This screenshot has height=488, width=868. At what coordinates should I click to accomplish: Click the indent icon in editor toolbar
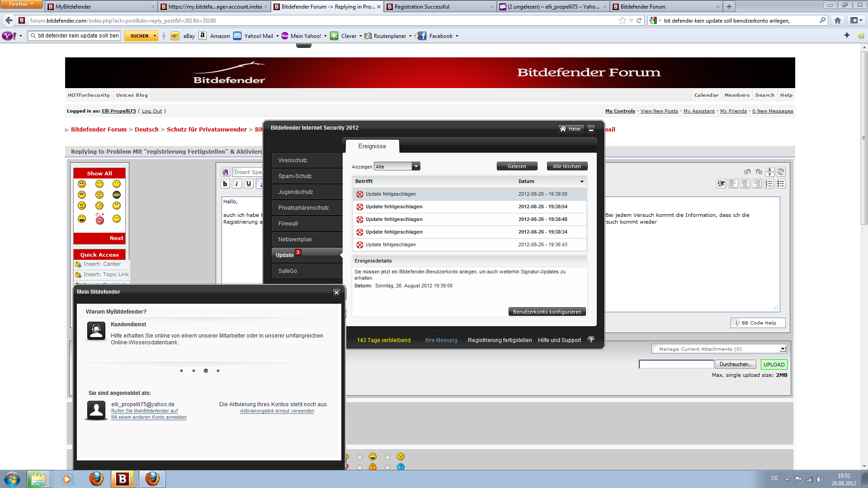(721, 183)
